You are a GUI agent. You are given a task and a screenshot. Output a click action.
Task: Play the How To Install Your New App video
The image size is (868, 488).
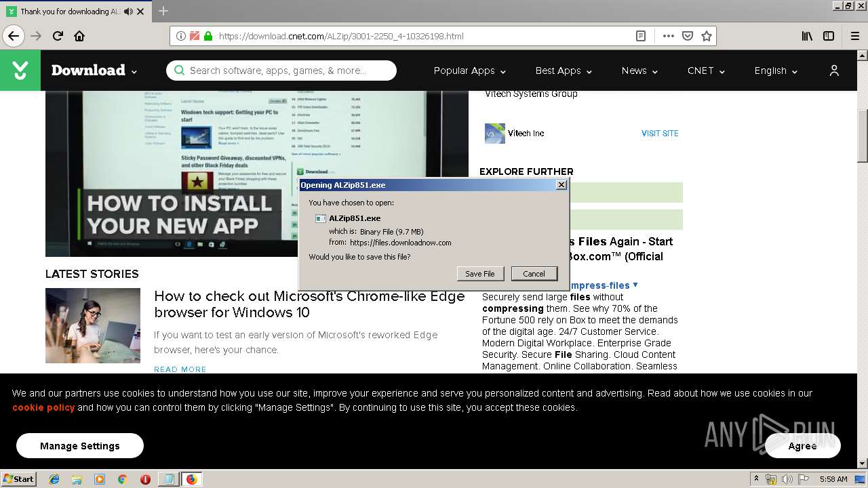point(257,174)
